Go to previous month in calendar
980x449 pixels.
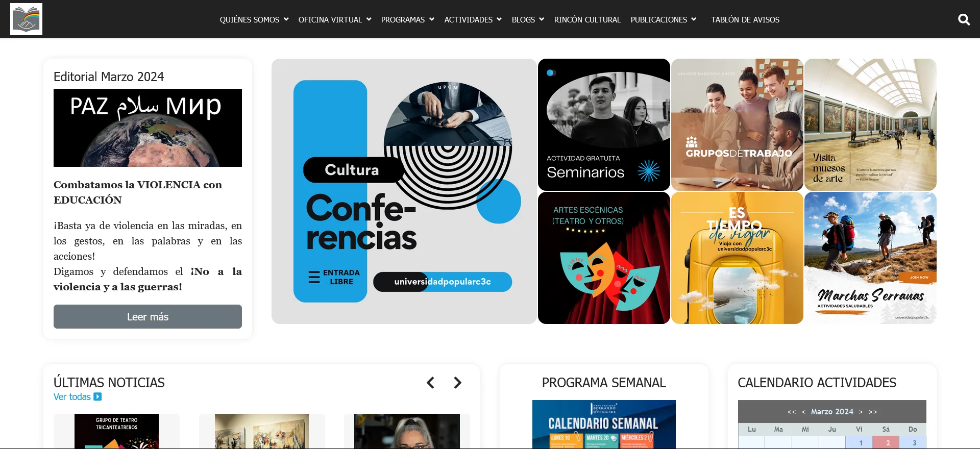803,412
